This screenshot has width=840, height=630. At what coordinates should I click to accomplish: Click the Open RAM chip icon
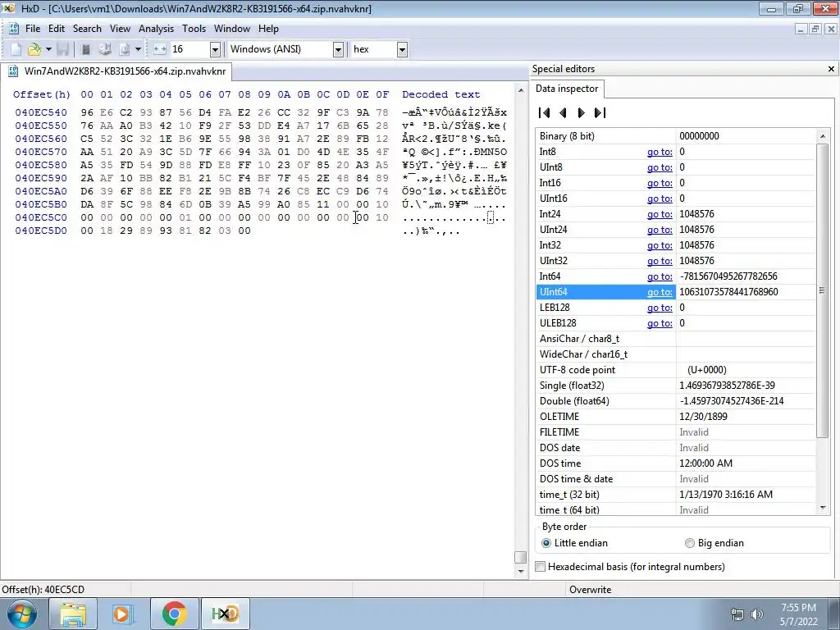(85, 49)
